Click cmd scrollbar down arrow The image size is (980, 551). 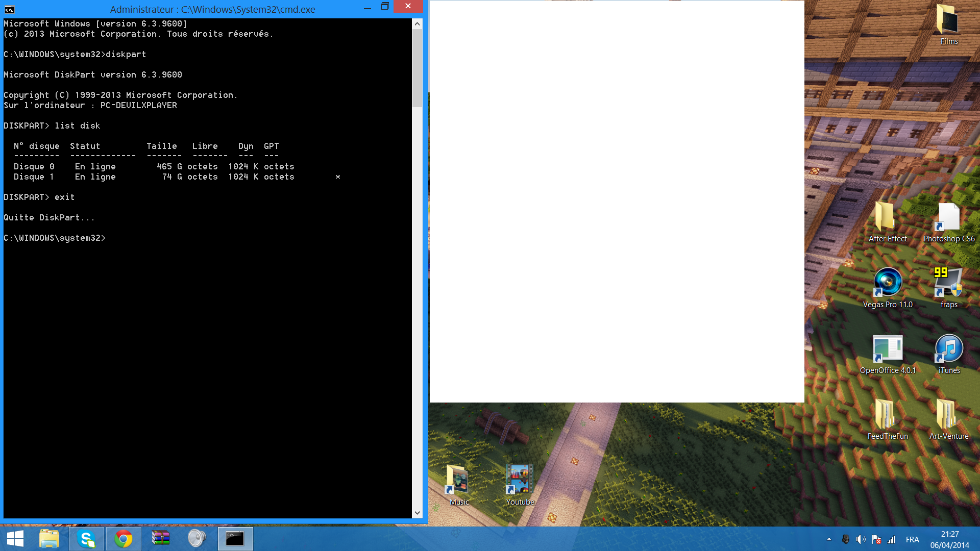417,513
